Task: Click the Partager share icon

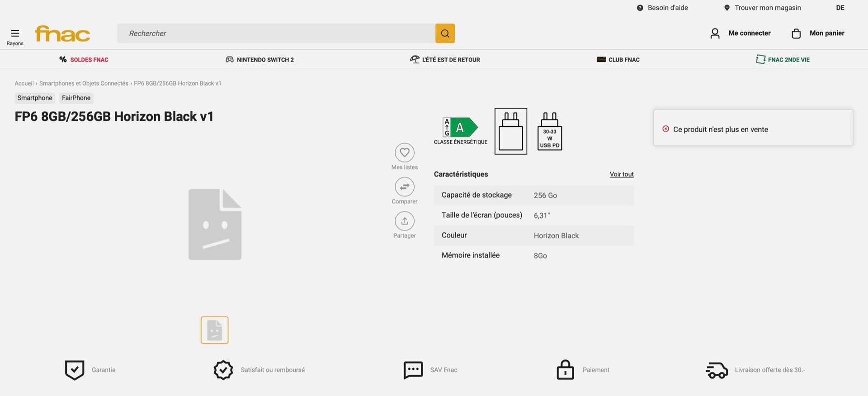Action: coord(405,221)
